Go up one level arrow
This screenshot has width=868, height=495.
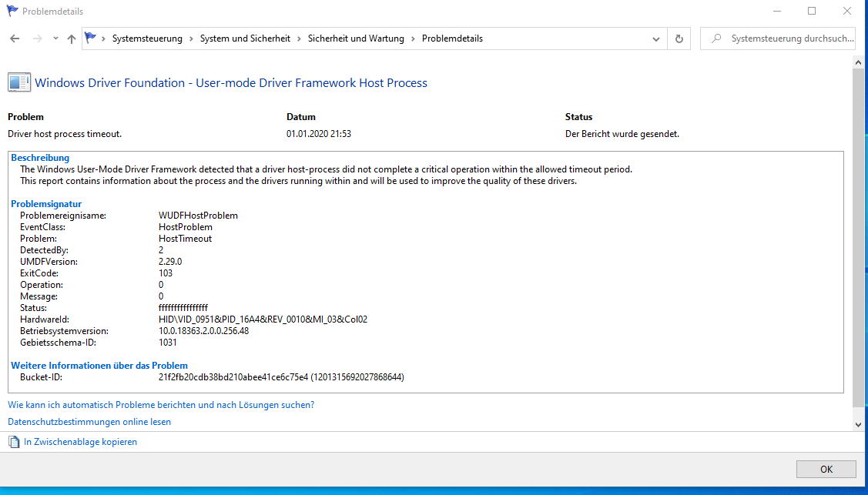pyautogui.click(x=72, y=38)
